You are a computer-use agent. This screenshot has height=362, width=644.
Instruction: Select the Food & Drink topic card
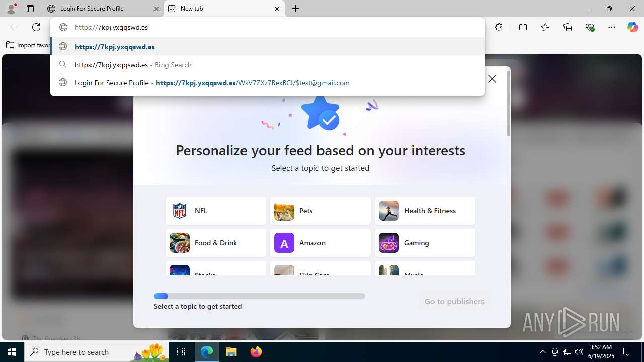[216, 243]
